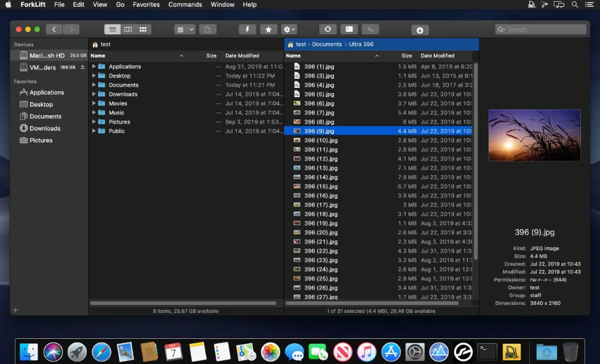Go back with the left arrow button
Viewport: 600px width, 364px height.
(54, 30)
